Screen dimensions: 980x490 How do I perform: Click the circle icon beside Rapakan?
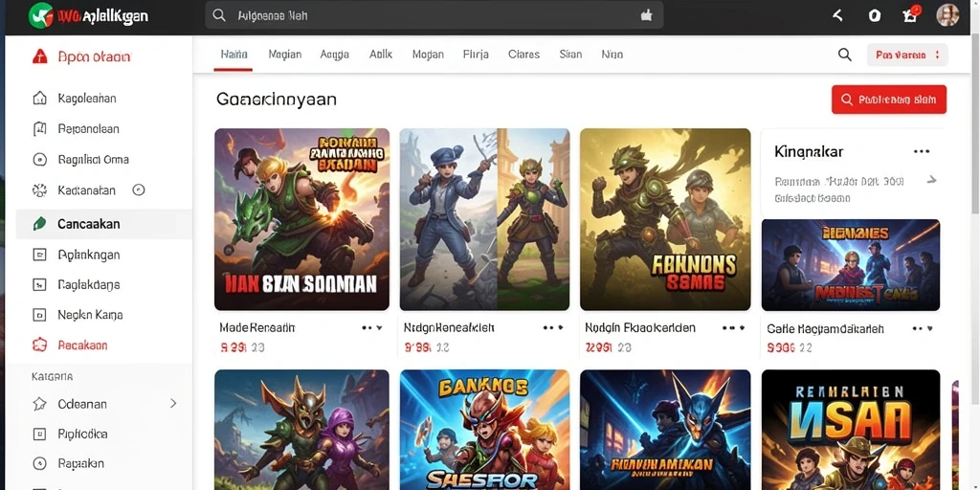pos(39,464)
